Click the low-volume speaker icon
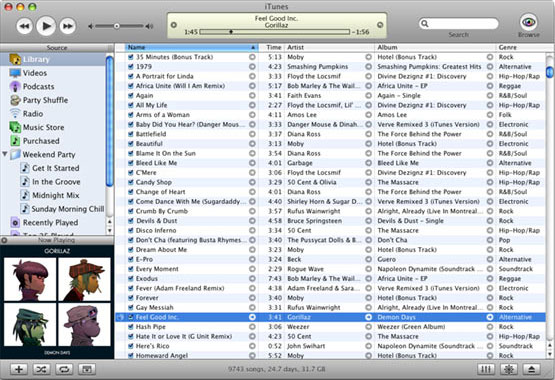Screen dimensions: 555x380 point(91,26)
